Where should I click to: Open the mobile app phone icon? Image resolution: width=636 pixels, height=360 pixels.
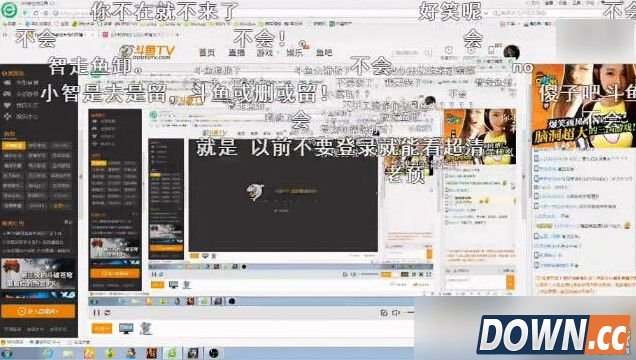pyautogui.click(x=491, y=50)
